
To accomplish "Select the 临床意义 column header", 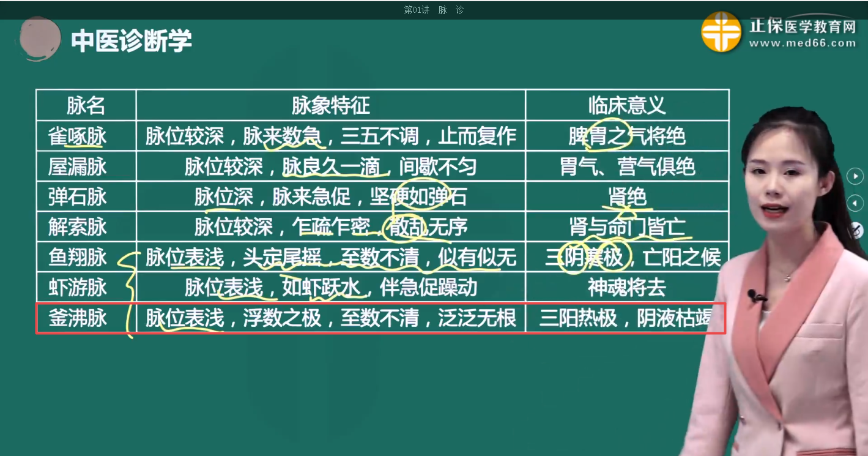I will [x=626, y=106].
